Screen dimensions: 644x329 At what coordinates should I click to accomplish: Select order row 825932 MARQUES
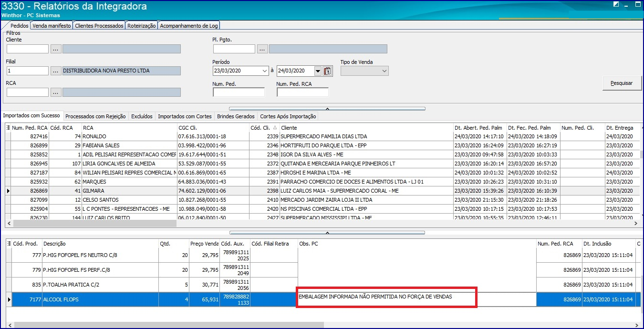click(x=322, y=182)
